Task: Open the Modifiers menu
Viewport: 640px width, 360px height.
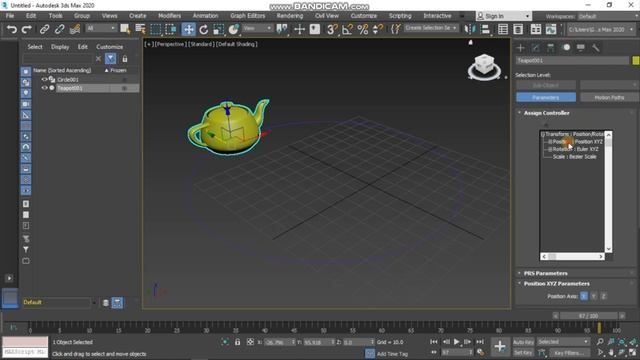Action: [x=169, y=16]
